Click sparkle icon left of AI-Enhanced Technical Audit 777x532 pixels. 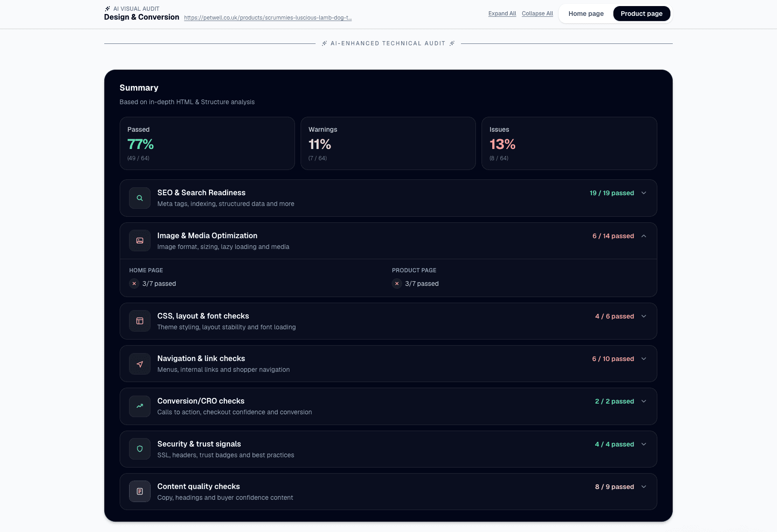[x=324, y=43]
